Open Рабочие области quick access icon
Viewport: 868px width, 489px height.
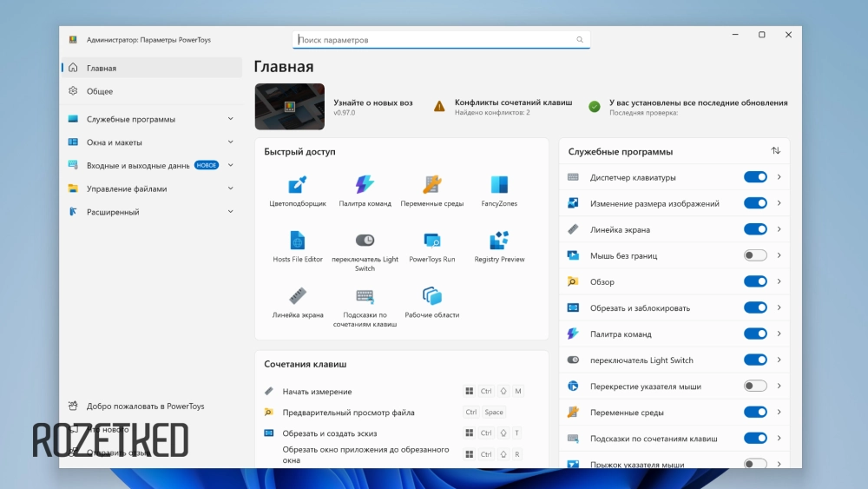pyautogui.click(x=431, y=296)
